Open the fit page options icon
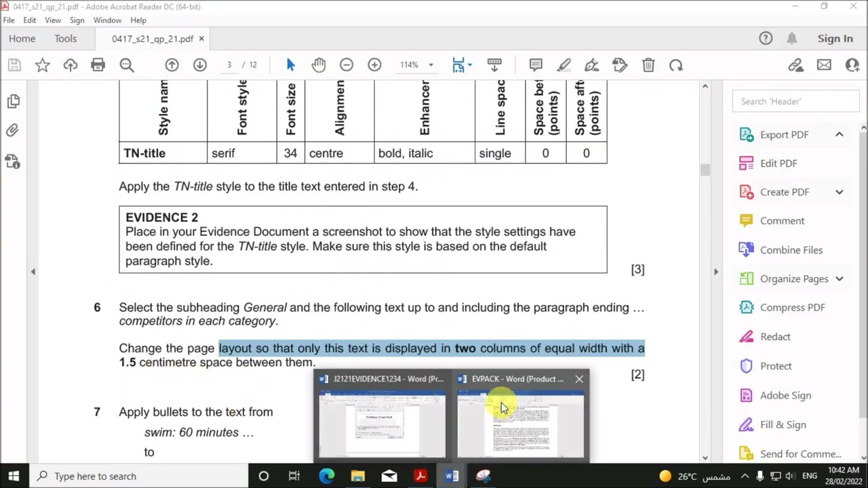868x488 pixels. pos(462,65)
